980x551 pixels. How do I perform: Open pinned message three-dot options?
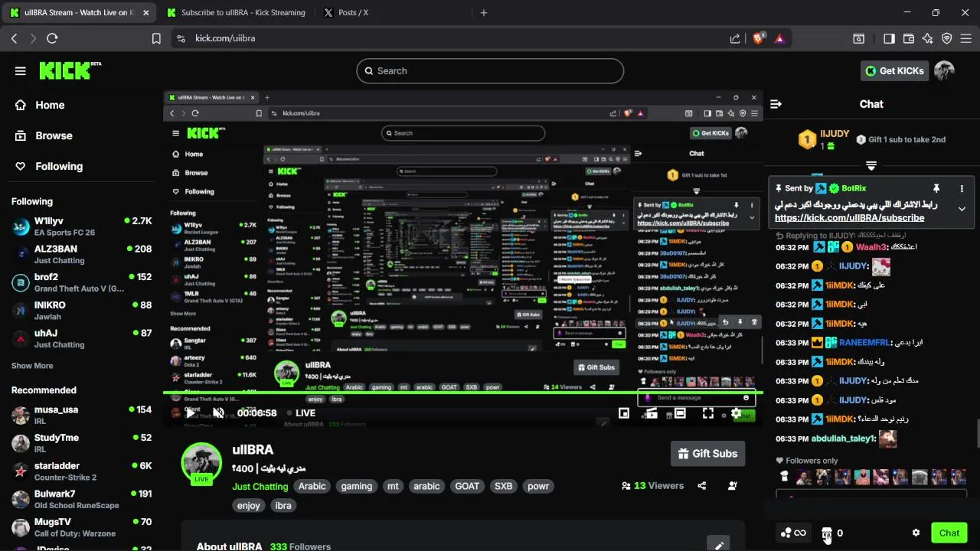[x=962, y=188]
